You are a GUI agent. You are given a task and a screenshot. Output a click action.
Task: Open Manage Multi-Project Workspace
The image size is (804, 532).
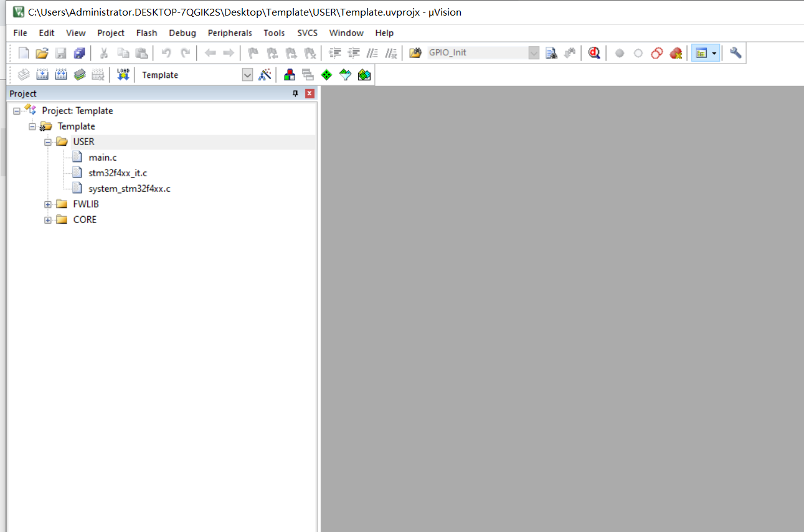pos(308,75)
